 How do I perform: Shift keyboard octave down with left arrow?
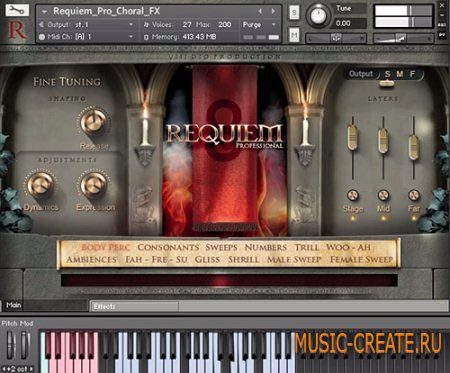(x=4, y=369)
